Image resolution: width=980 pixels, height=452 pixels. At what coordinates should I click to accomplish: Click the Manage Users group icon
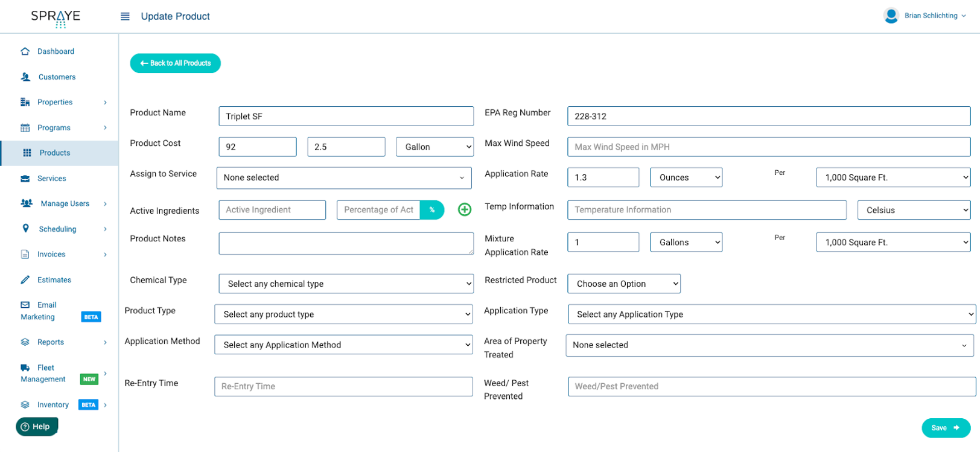tap(27, 203)
